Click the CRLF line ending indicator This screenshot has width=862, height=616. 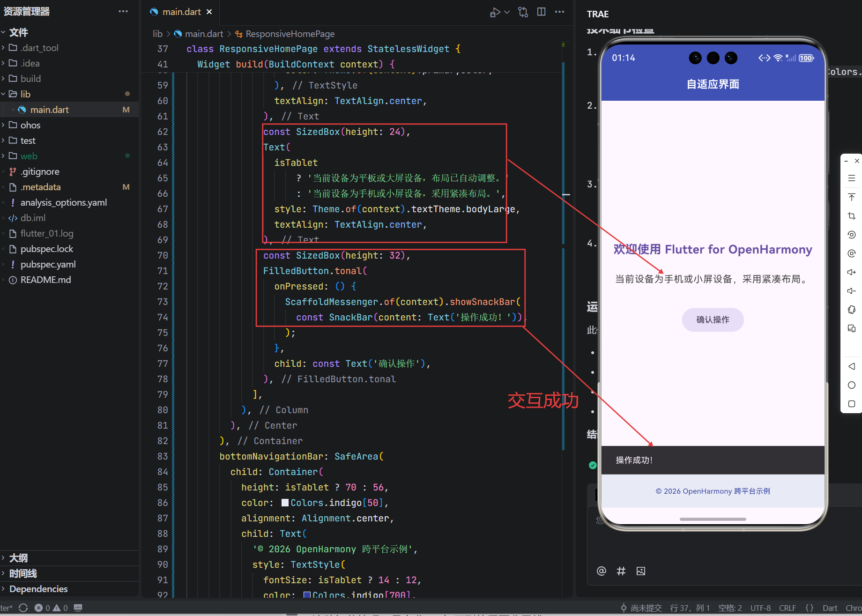pos(788,608)
